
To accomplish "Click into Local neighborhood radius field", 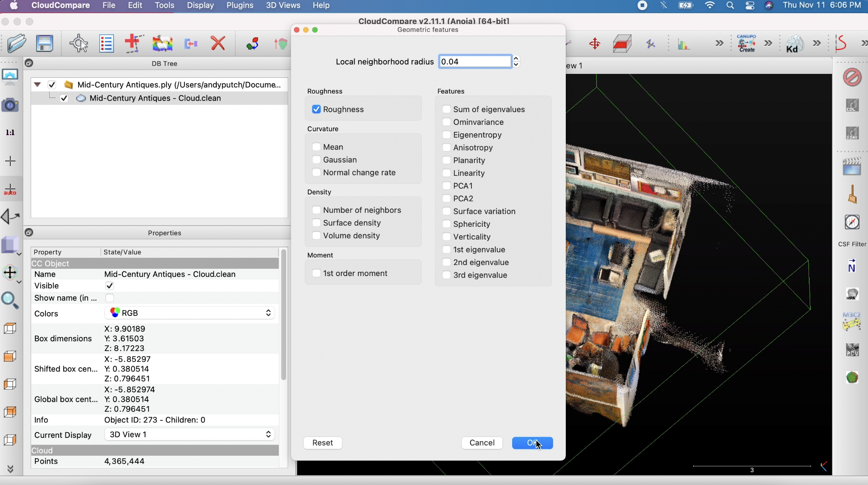I will point(474,62).
